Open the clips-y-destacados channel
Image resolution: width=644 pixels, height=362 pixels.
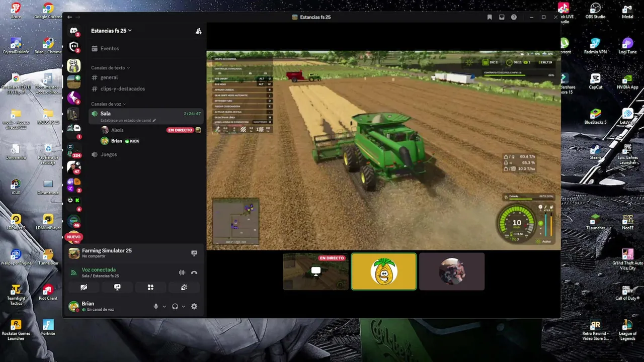pos(146,88)
